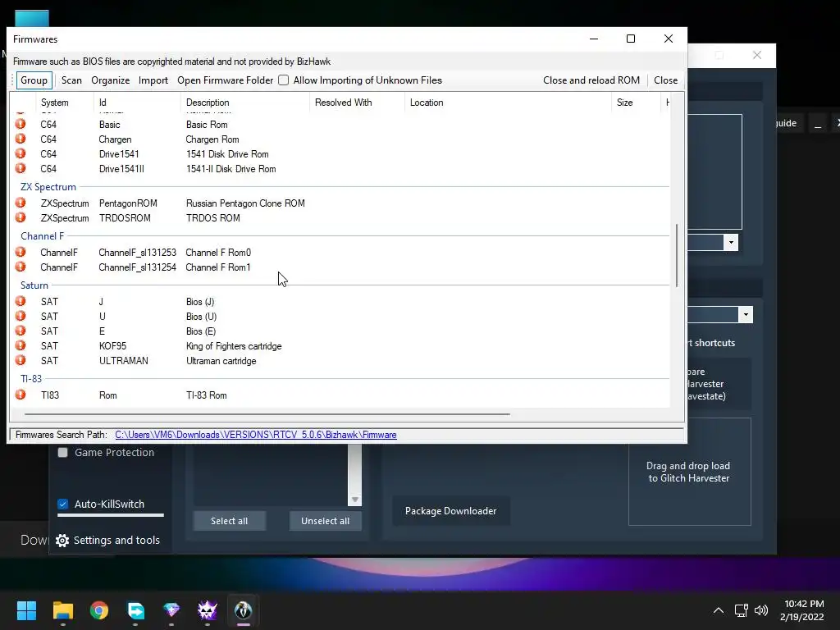Screen dimensions: 840x630
Task: Click the status icon for C64 Basic row
Action: [21, 124]
